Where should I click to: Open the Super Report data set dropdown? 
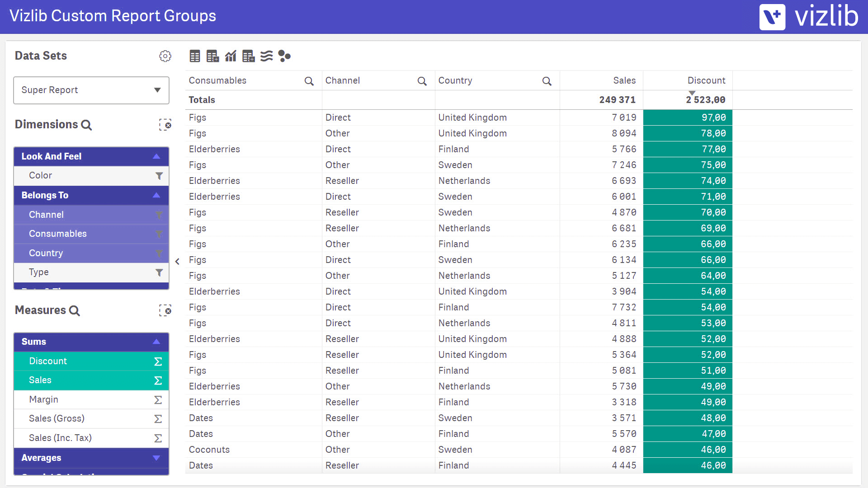click(x=91, y=90)
